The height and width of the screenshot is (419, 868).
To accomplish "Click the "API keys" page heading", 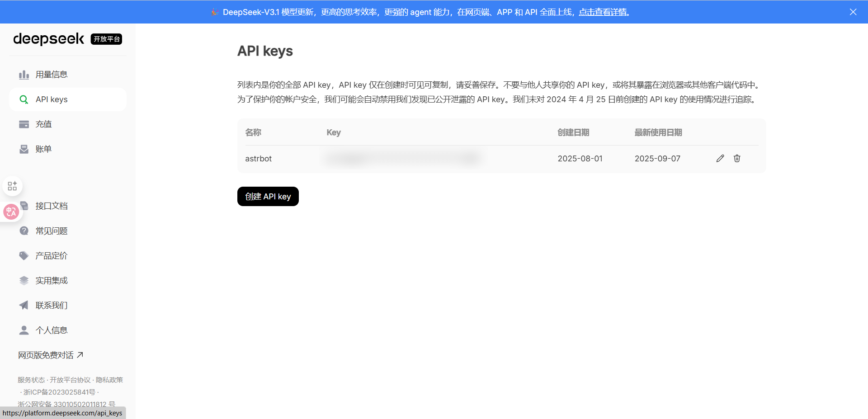I will (265, 51).
